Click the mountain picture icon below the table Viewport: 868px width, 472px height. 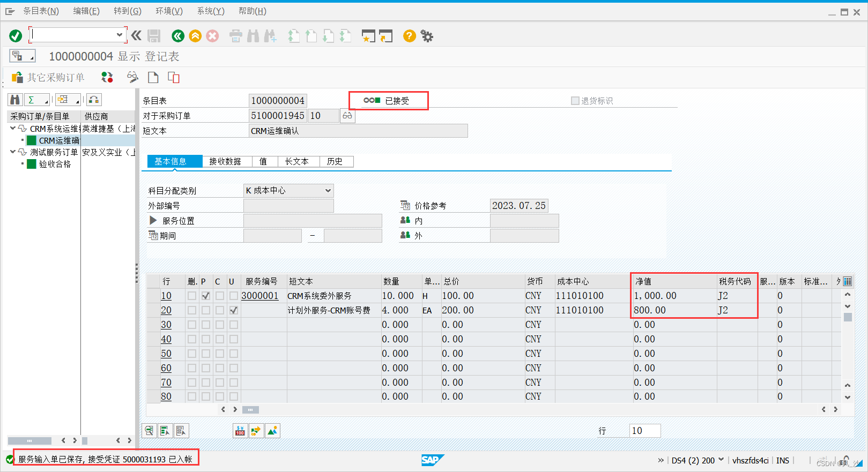(x=272, y=431)
